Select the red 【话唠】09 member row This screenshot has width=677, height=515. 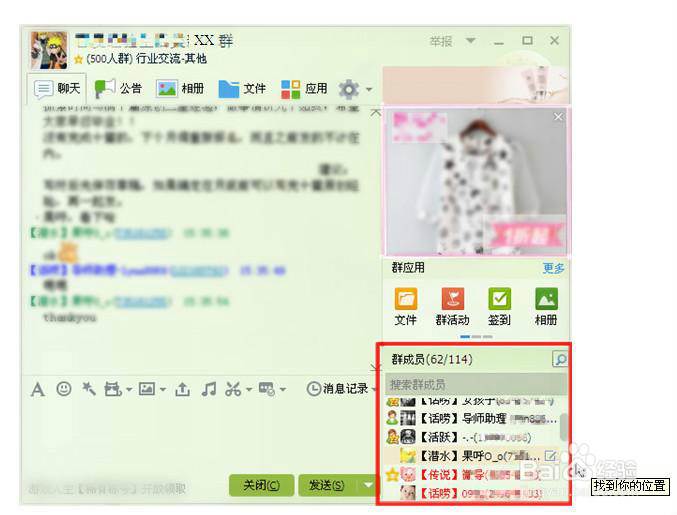tap(472, 493)
